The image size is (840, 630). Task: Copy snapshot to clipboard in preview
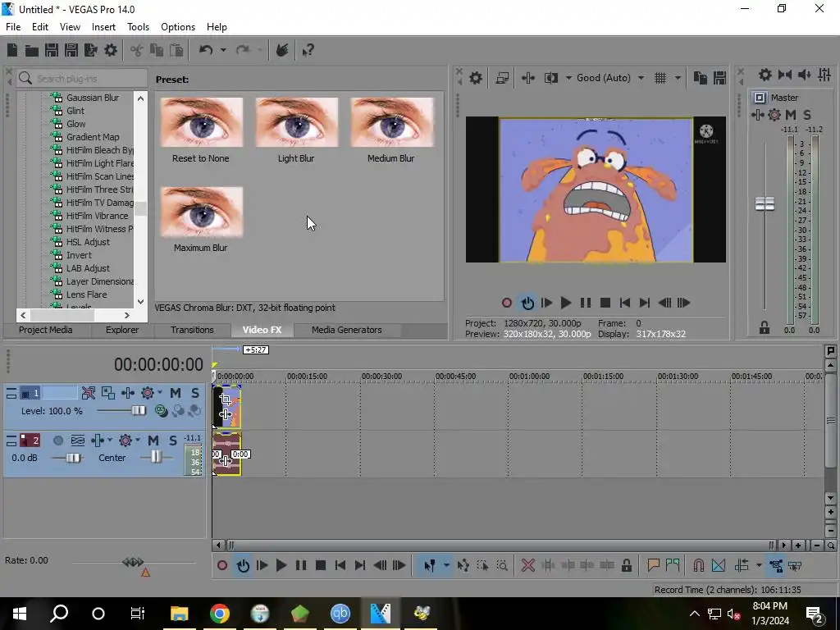(701, 78)
